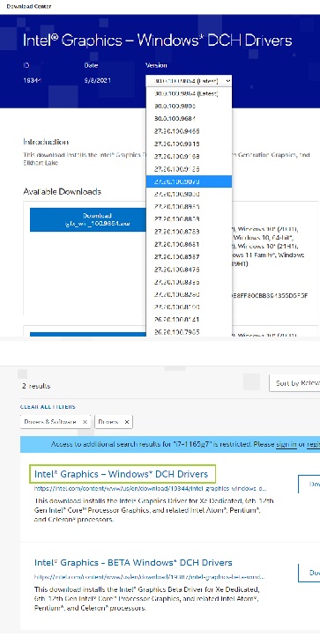Click the date value 9/8/2021
Image resolution: width=320 pixels, height=644 pixels.
(x=97, y=81)
